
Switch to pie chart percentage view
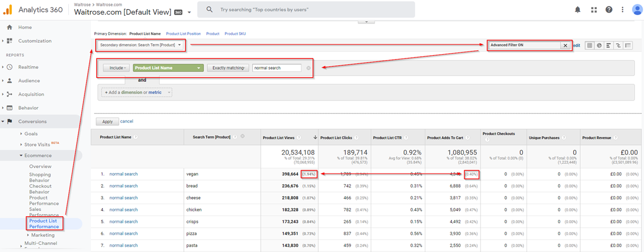click(x=599, y=45)
